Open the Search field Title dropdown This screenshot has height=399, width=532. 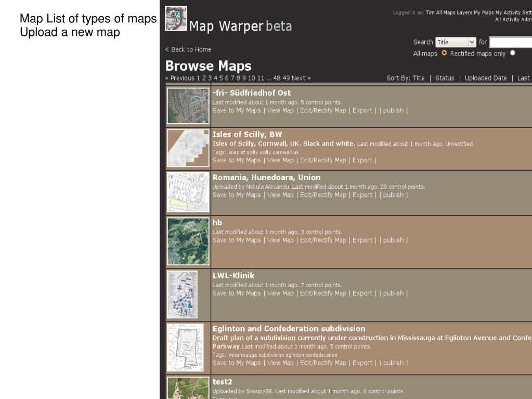(x=456, y=42)
